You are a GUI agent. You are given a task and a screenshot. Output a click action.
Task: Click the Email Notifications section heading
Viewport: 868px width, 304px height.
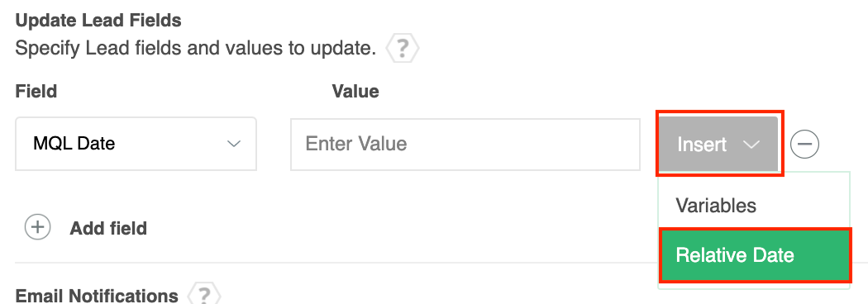(x=97, y=295)
